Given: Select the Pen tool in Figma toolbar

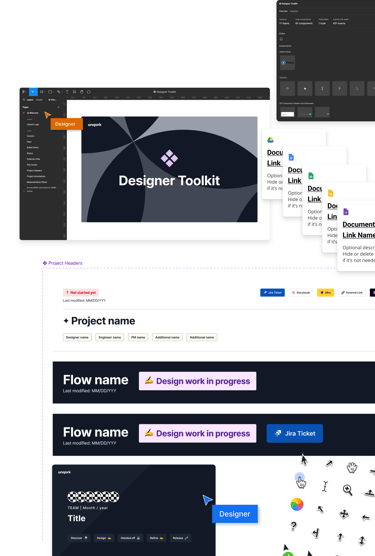Looking at the screenshot, I should (59, 92).
